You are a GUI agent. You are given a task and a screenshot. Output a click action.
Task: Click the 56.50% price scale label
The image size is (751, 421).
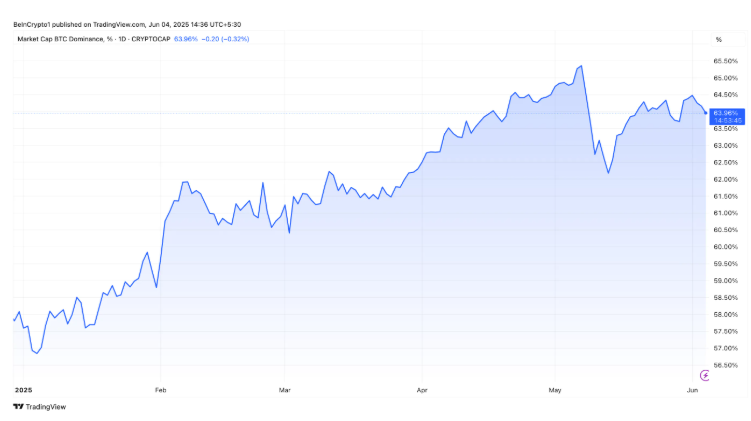click(726, 365)
